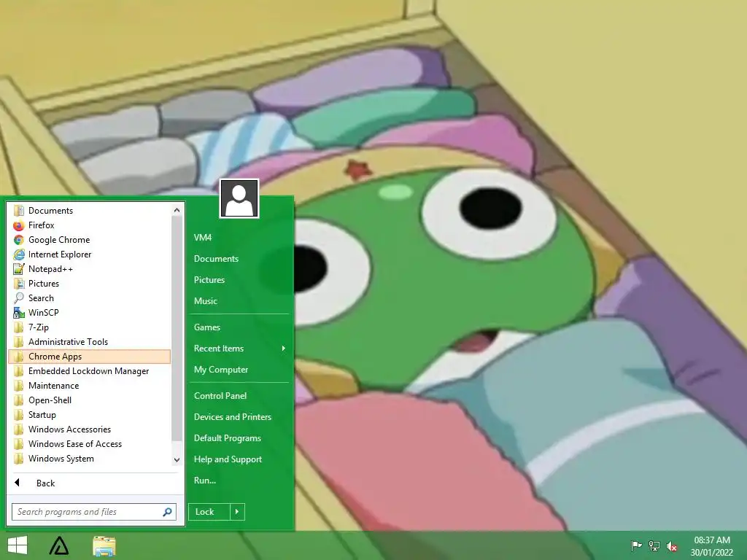Viewport: 747px width, 560px height.
Task: Open the Firefox icon in programs list
Action: point(18,225)
